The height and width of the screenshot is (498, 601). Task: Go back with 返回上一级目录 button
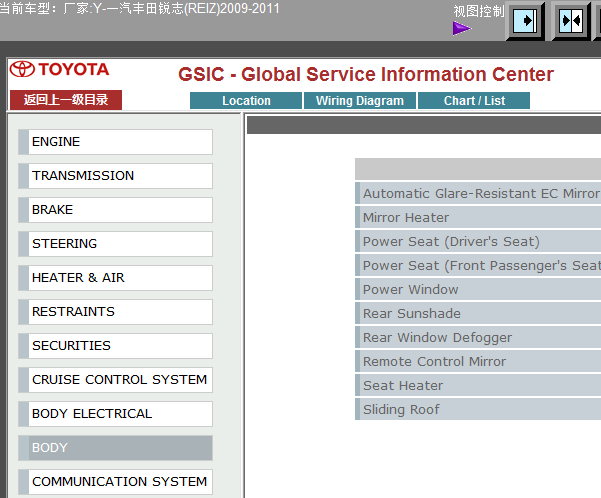(x=66, y=100)
